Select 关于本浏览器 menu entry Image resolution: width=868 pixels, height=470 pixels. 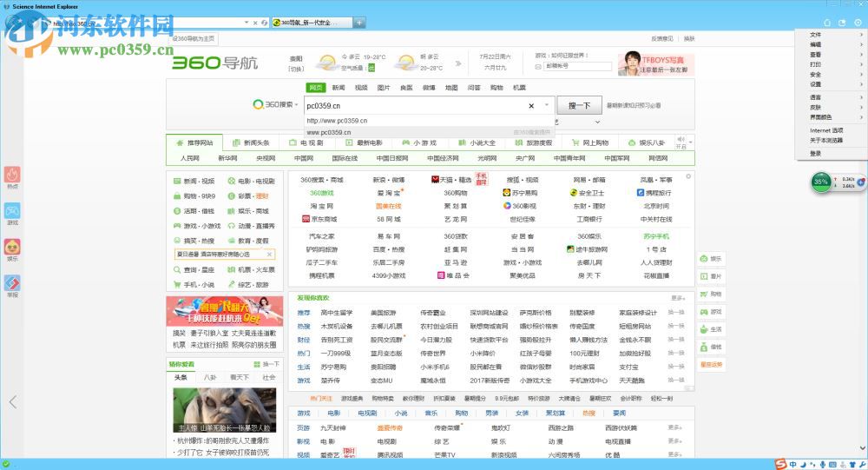point(826,140)
